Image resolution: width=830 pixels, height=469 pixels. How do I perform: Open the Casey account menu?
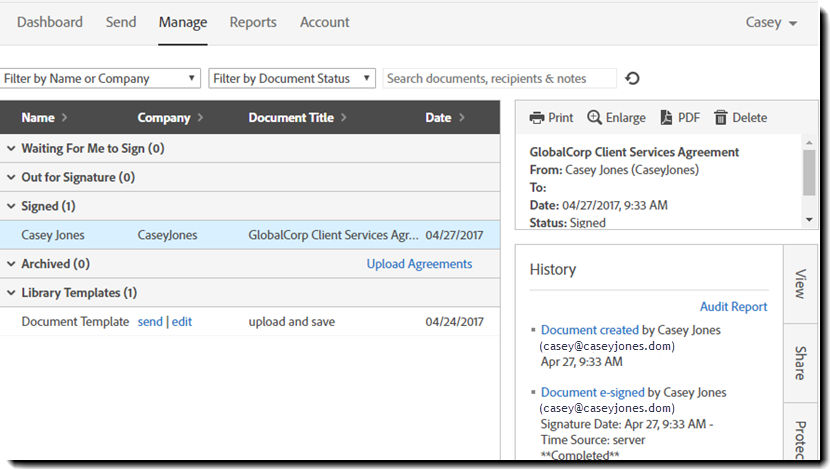(x=771, y=22)
